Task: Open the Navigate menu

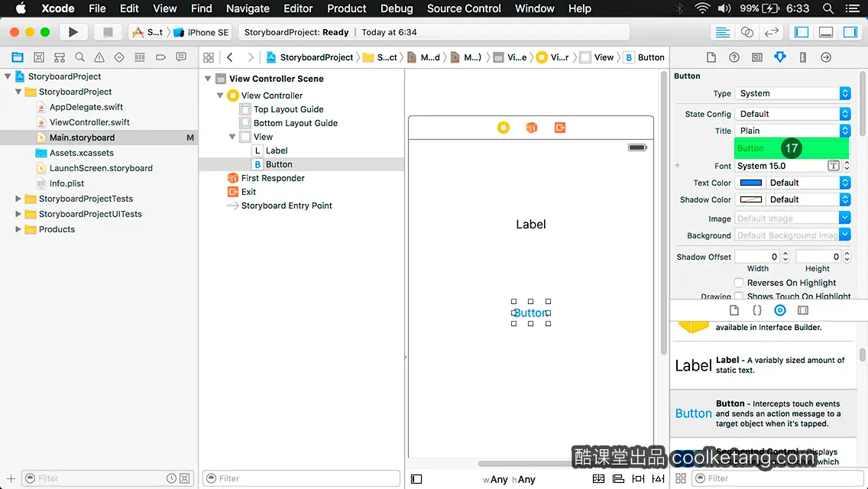Action: click(248, 8)
